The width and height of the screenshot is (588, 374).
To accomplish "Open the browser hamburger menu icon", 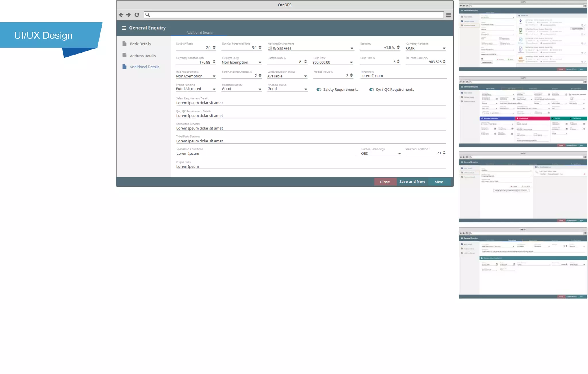I will (448, 15).
